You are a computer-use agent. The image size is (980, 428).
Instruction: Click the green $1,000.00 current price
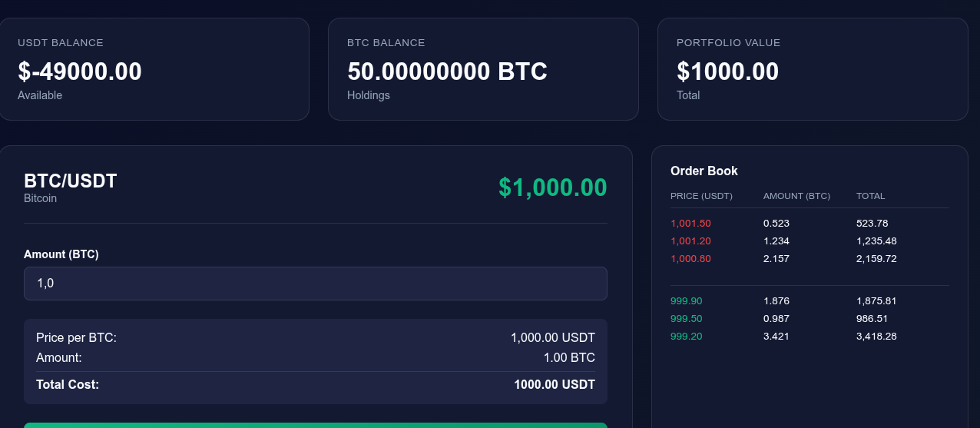click(x=552, y=187)
